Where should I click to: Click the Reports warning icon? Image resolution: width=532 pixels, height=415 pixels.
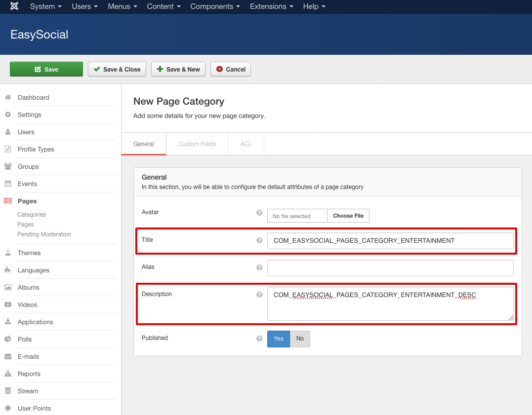(x=8, y=373)
